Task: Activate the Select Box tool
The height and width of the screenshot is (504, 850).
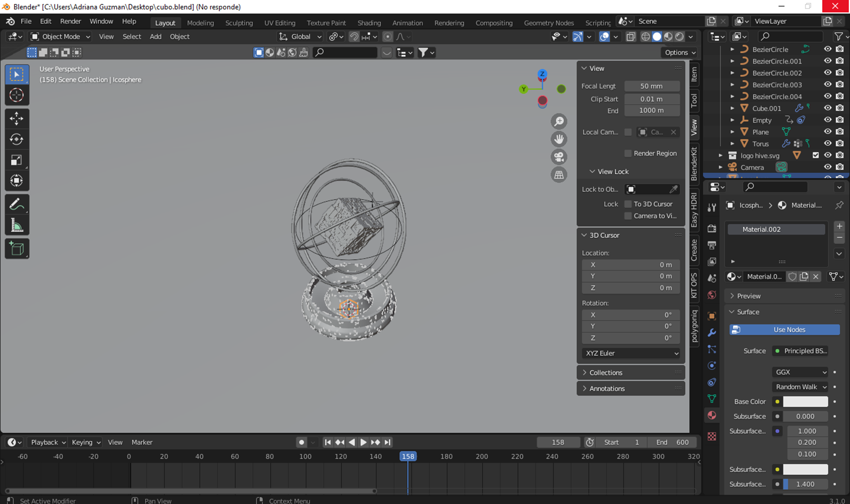Action: [17, 75]
